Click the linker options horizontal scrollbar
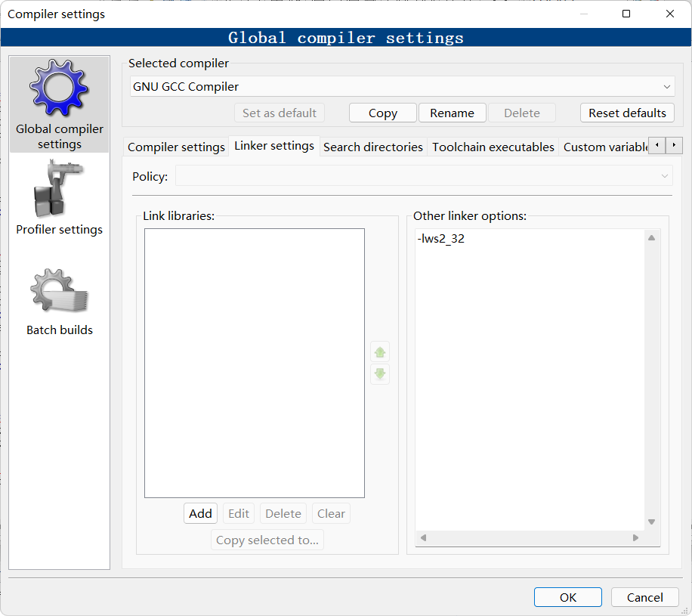 coord(529,537)
